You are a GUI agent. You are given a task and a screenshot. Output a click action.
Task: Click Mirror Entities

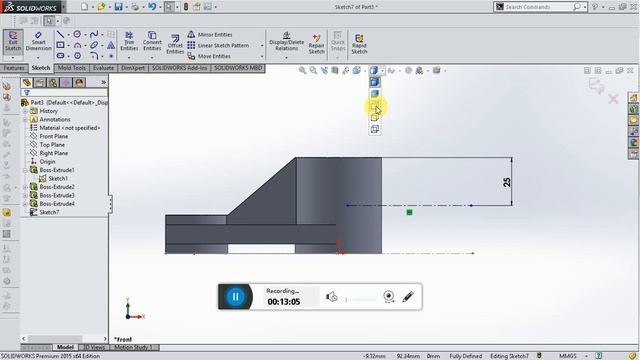click(210, 35)
